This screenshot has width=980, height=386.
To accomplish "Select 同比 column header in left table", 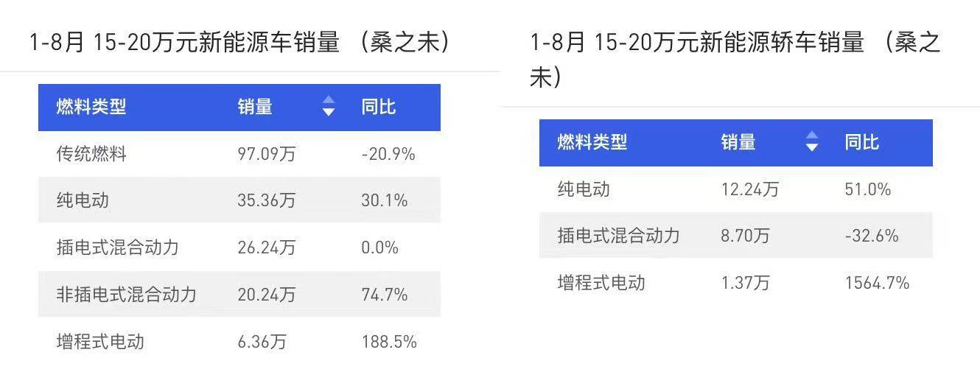I will pos(379,107).
